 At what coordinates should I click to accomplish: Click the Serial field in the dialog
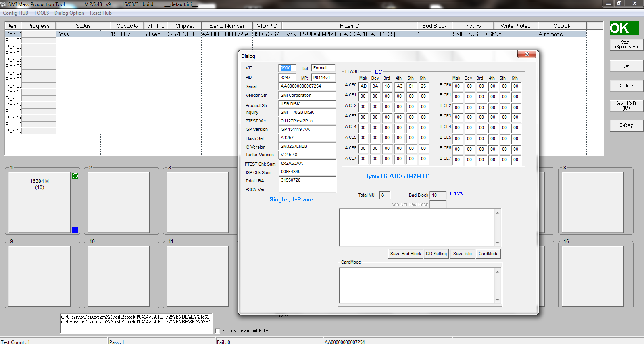click(307, 86)
